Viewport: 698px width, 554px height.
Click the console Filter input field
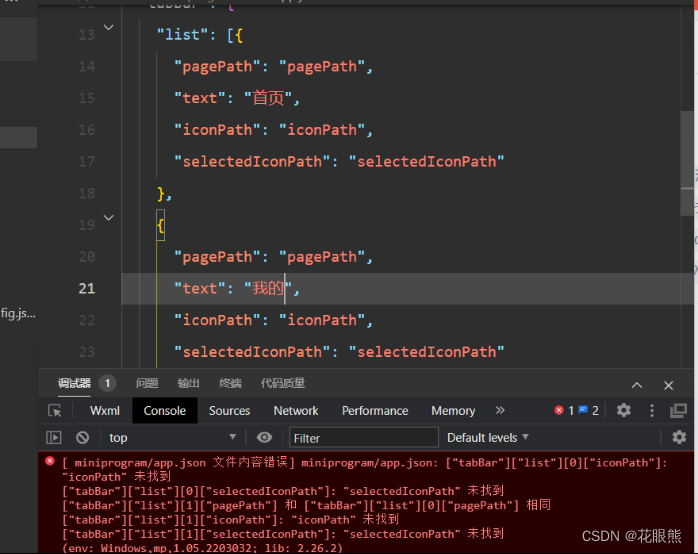(364, 438)
